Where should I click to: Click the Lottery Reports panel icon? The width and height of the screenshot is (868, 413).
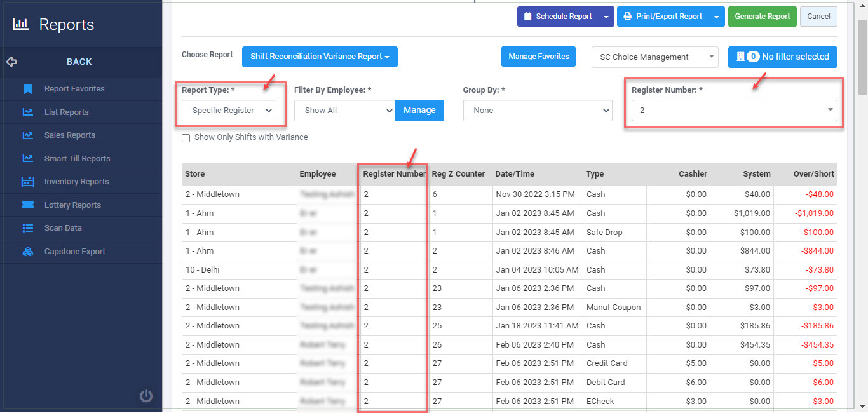[x=28, y=205]
